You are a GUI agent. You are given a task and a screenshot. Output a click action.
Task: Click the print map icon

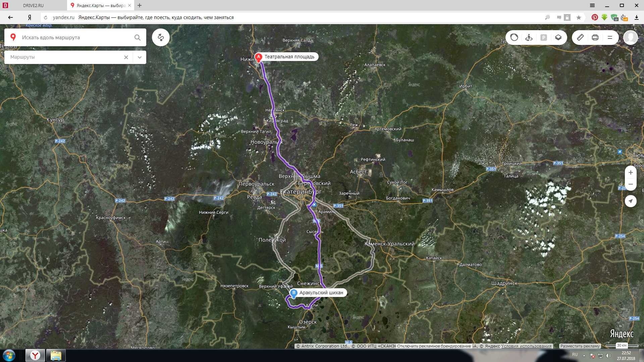[x=595, y=38]
